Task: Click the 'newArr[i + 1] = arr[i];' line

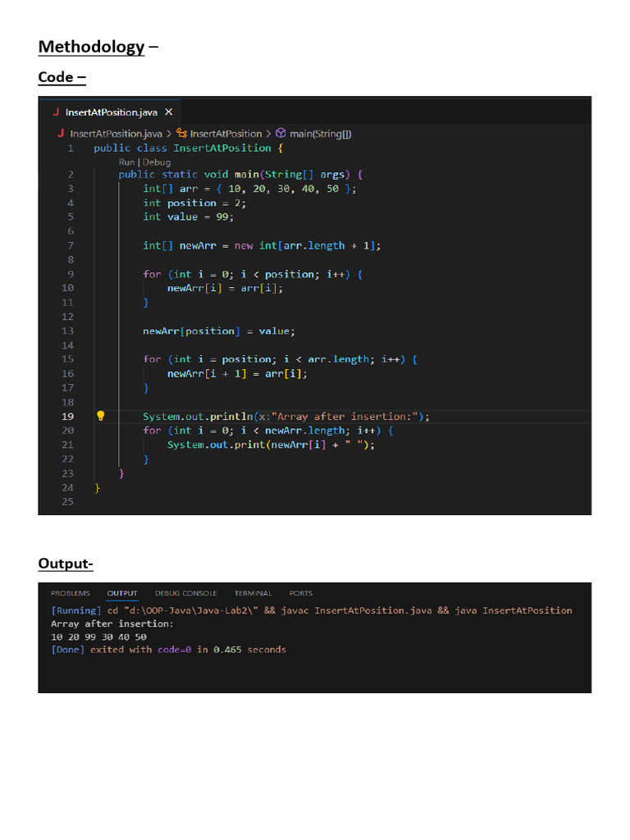Action: click(237, 373)
